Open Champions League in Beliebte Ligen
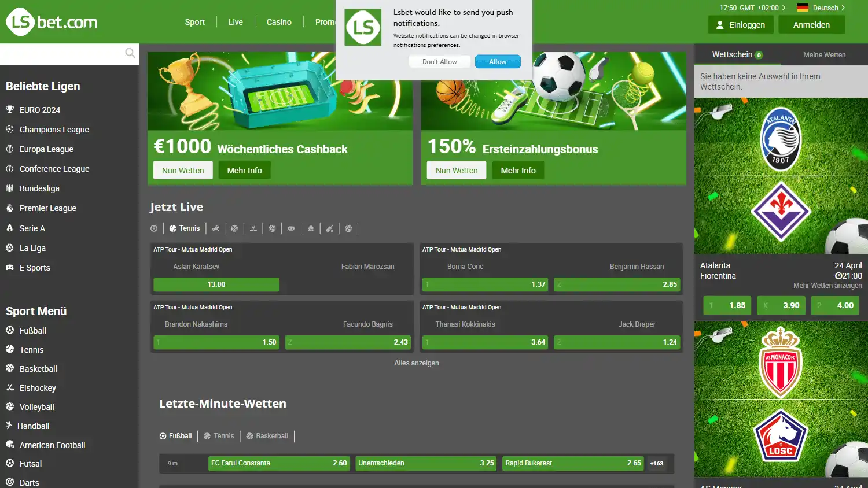The image size is (868, 488). pos(54,130)
